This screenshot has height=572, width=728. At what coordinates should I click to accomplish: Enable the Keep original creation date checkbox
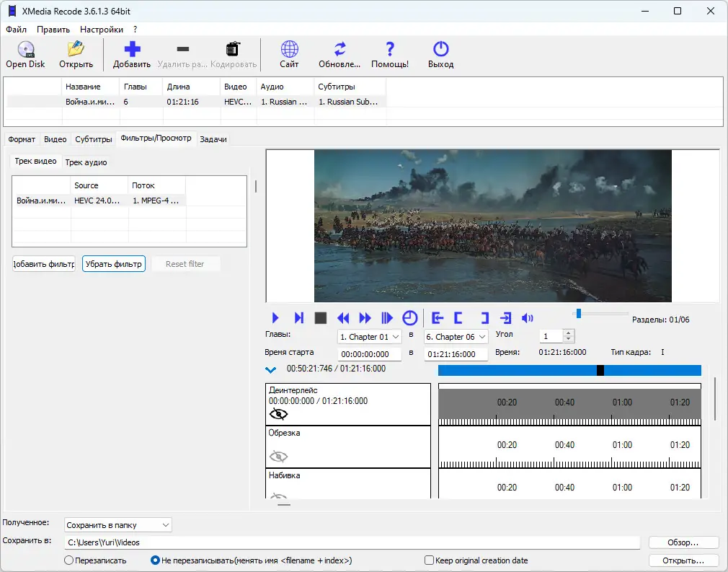pos(430,560)
